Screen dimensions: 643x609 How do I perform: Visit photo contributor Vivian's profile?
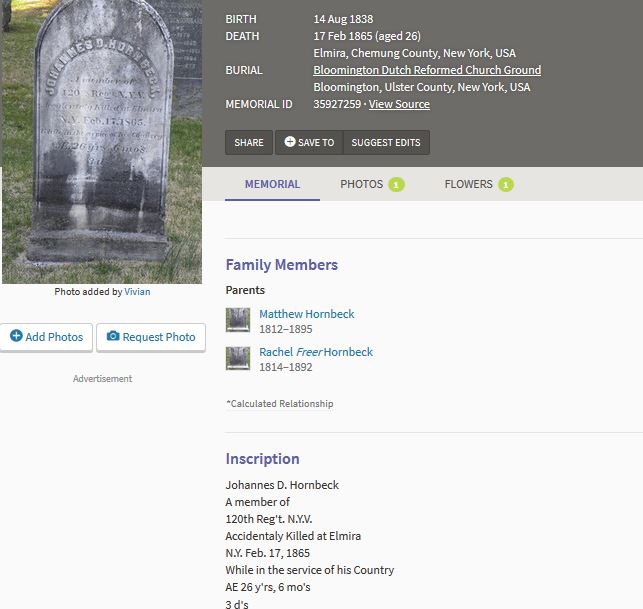(137, 292)
